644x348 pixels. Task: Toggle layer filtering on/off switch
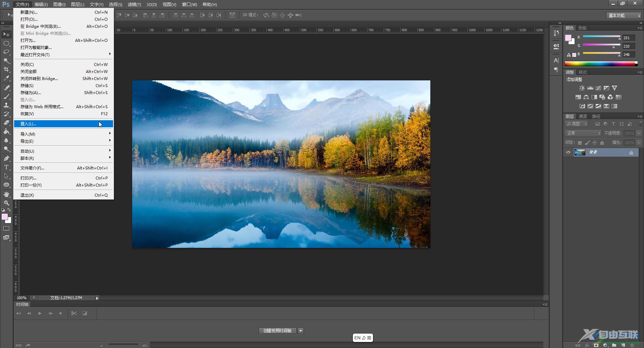641,124
